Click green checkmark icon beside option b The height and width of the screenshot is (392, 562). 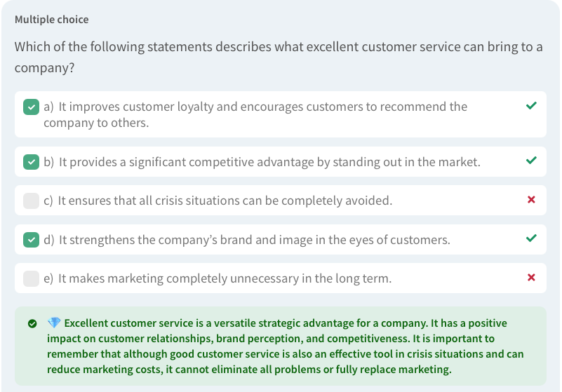click(531, 161)
